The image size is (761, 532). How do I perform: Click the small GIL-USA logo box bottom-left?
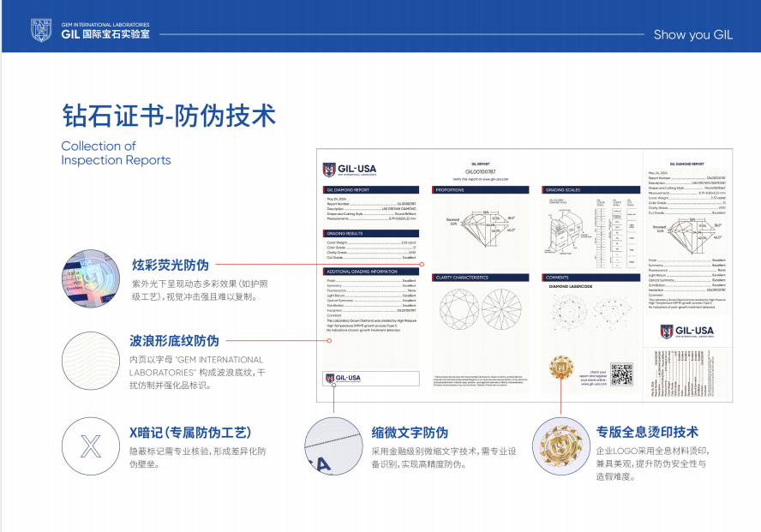click(371, 379)
